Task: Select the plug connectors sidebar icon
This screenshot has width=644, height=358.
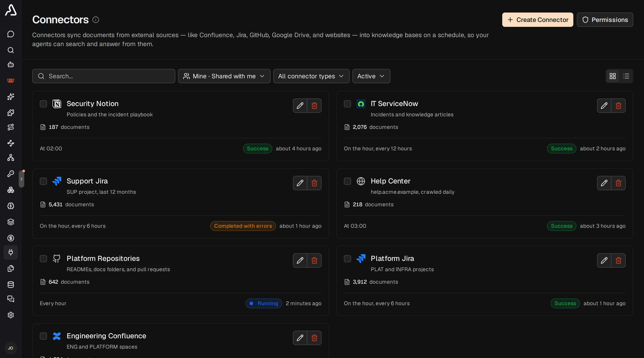Action: [x=11, y=252]
